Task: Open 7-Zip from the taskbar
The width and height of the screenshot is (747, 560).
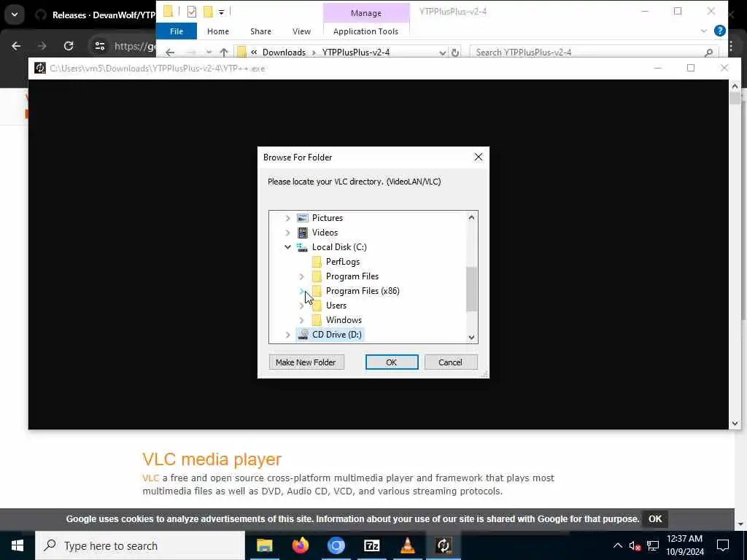Action: click(371, 545)
